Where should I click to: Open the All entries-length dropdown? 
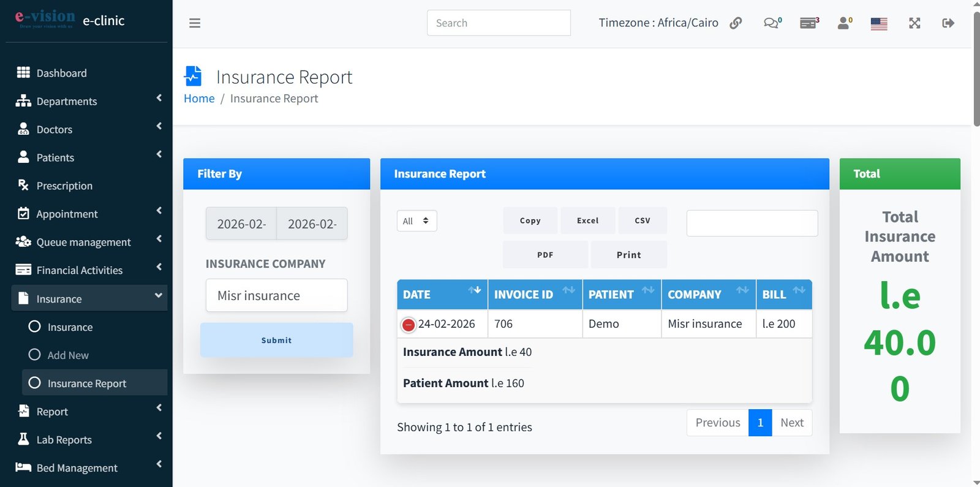pos(417,221)
